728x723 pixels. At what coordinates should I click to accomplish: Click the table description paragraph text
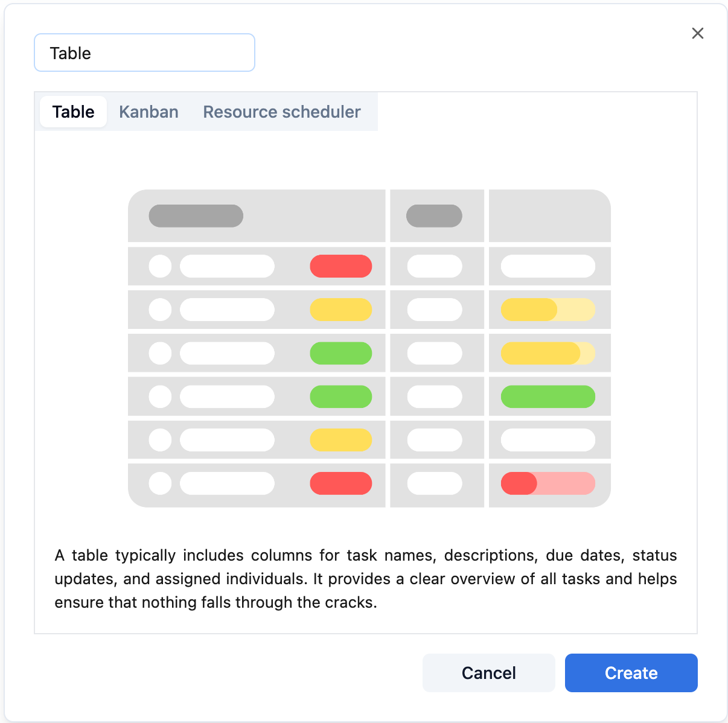(x=365, y=579)
